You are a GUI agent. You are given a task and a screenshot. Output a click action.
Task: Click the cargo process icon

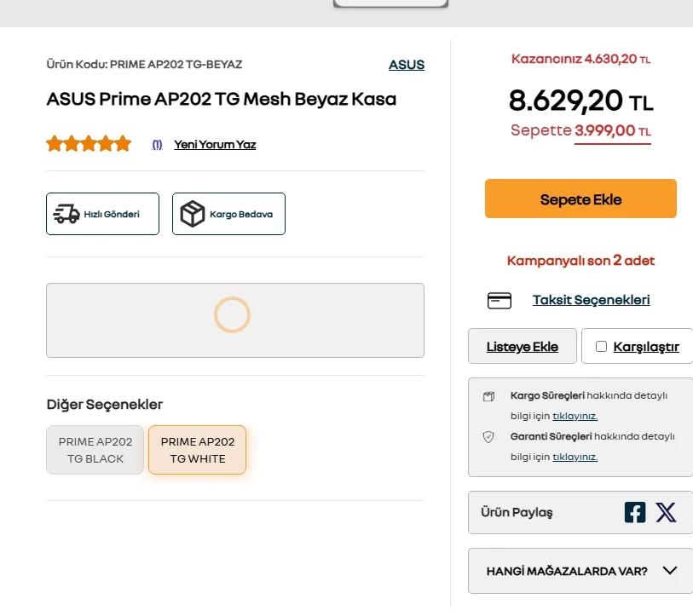click(x=488, y=396)
